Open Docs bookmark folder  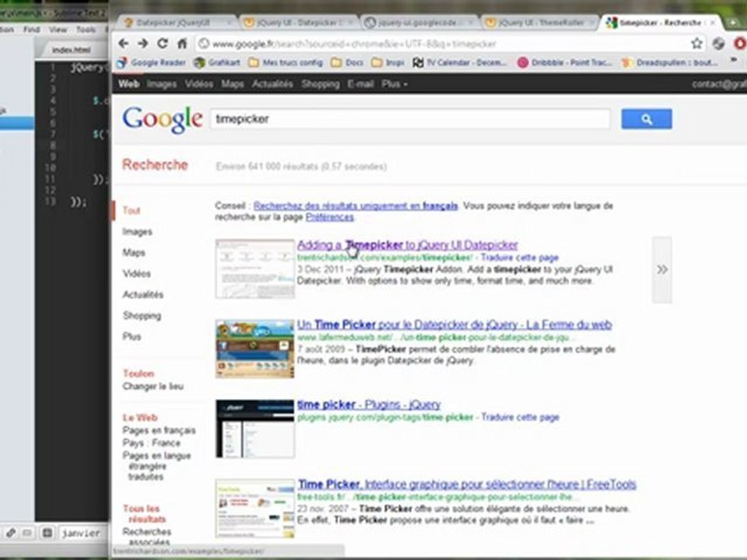[x=347, y=62]
